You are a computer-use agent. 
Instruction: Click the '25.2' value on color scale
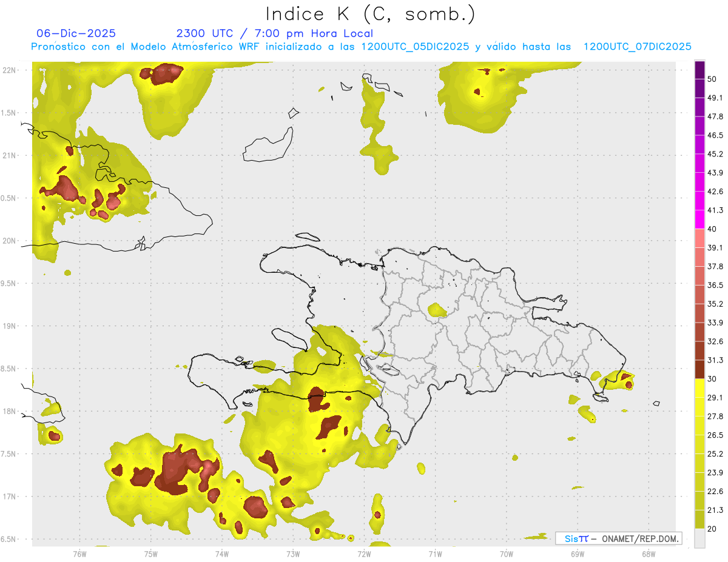click(x=715, y=454)
